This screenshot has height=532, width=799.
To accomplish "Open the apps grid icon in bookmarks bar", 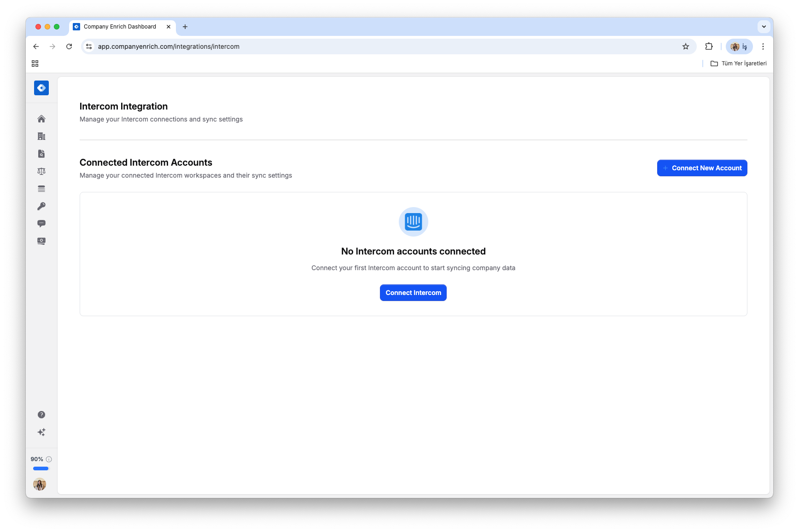I will click(35, 64).
